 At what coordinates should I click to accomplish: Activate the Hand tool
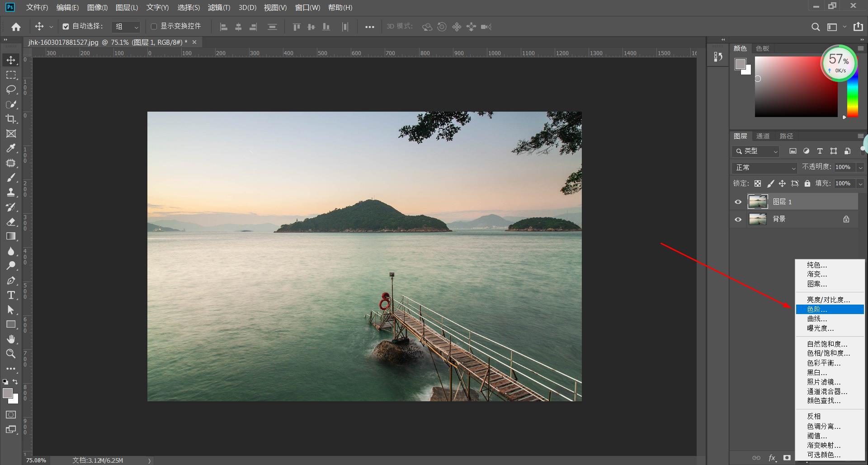(x=11, y=339)
